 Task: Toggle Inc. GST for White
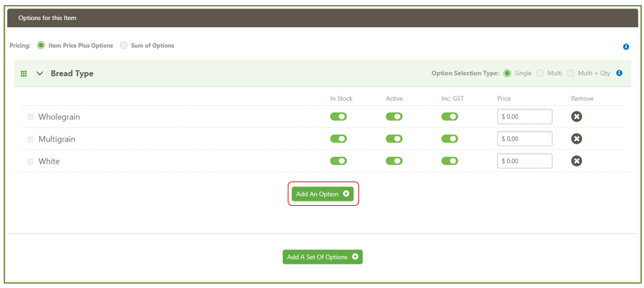pyautogui.click(x=450, y=161)
